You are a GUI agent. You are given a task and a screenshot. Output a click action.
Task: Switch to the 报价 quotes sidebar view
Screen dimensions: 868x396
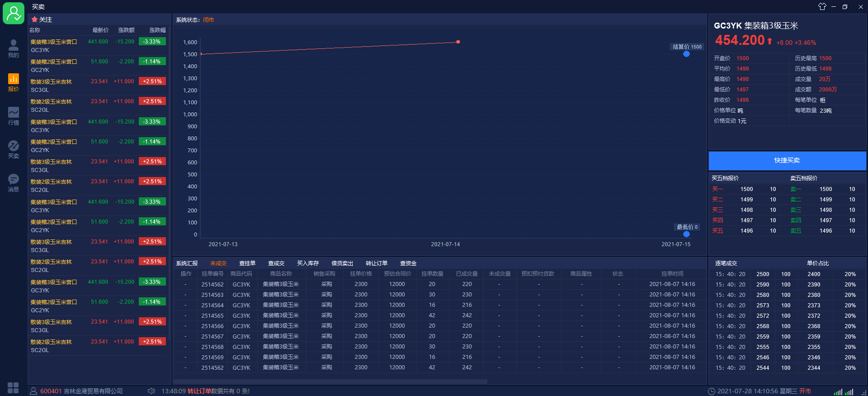point(14,82)
